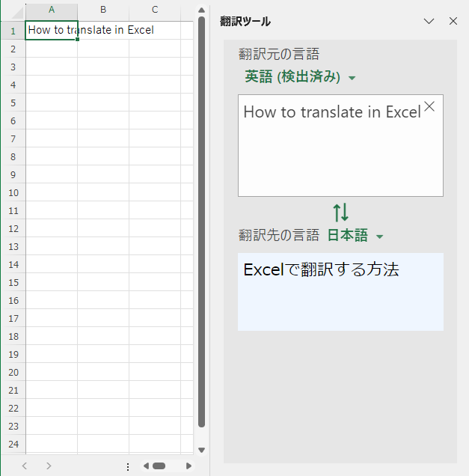The image size is (469, 476).
Task: Select row 24 header
Action: [x=13, y=445]
